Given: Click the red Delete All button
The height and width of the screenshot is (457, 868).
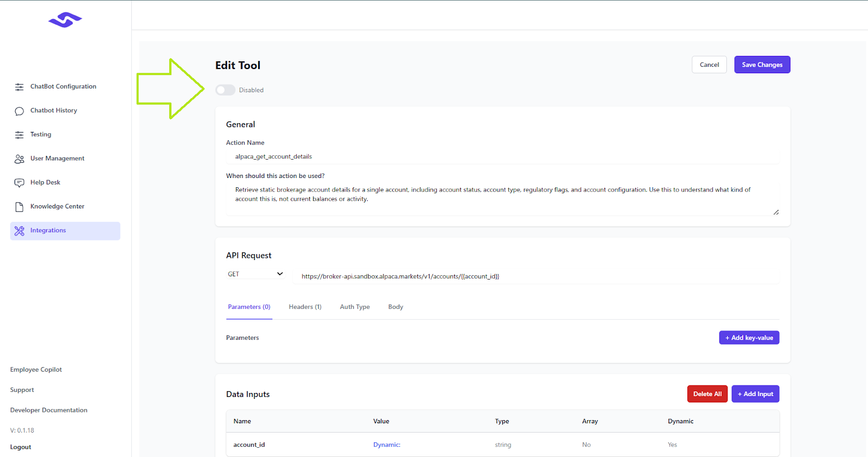Looking at the screenshot, I should click(707, 394).
